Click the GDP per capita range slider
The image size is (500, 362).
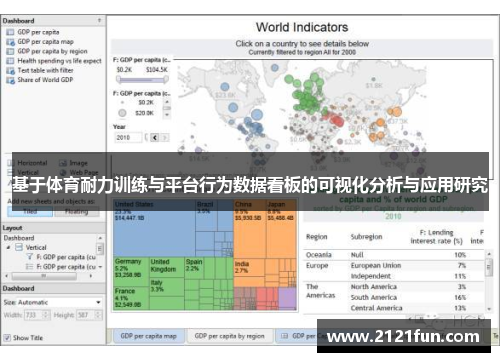pyautogui.click(x=142, y=79)
